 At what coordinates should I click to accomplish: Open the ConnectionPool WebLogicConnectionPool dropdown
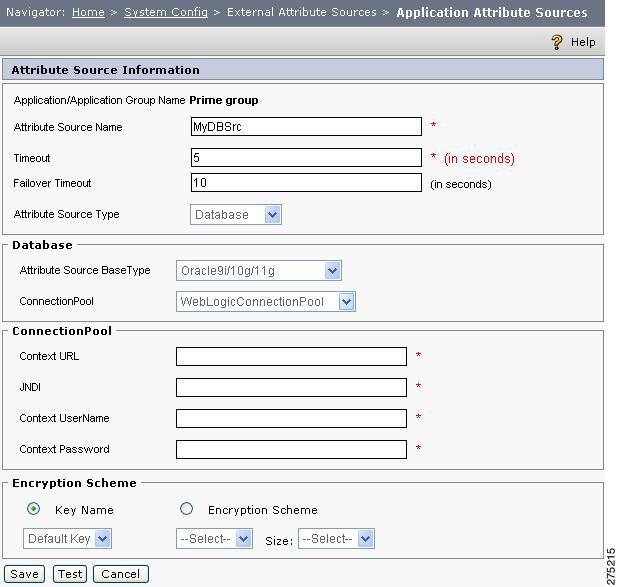(x=266, y=302)
